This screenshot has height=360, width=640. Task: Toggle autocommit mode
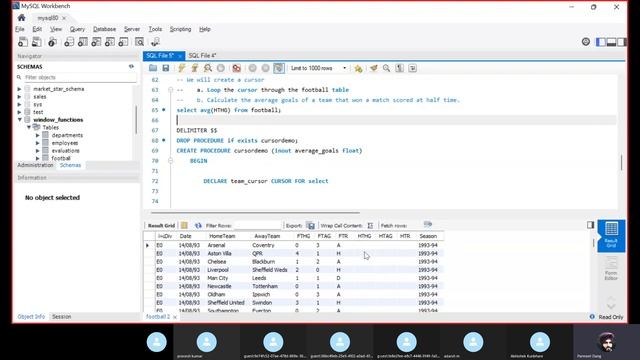pos(279,68)
